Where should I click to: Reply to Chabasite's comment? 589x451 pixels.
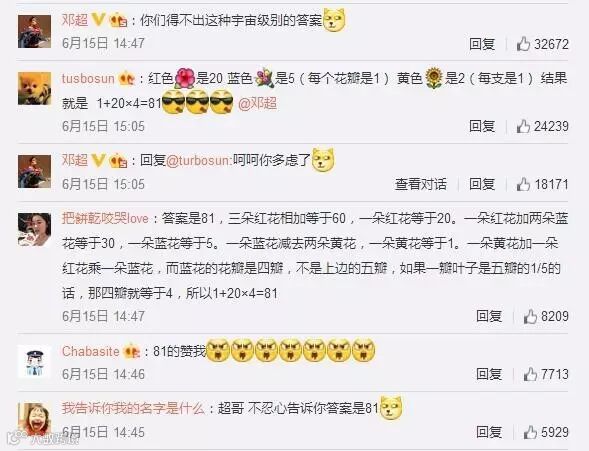point(489,374)
